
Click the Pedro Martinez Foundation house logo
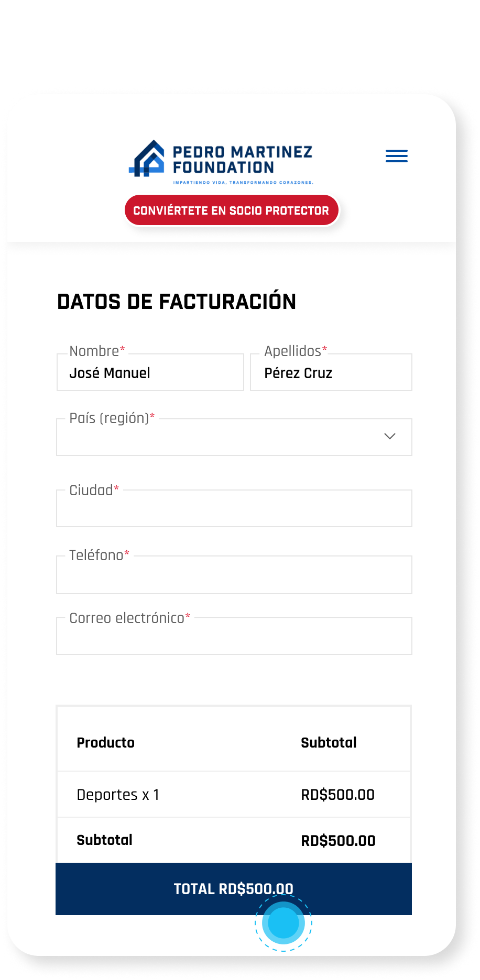[x=147, y=159]
